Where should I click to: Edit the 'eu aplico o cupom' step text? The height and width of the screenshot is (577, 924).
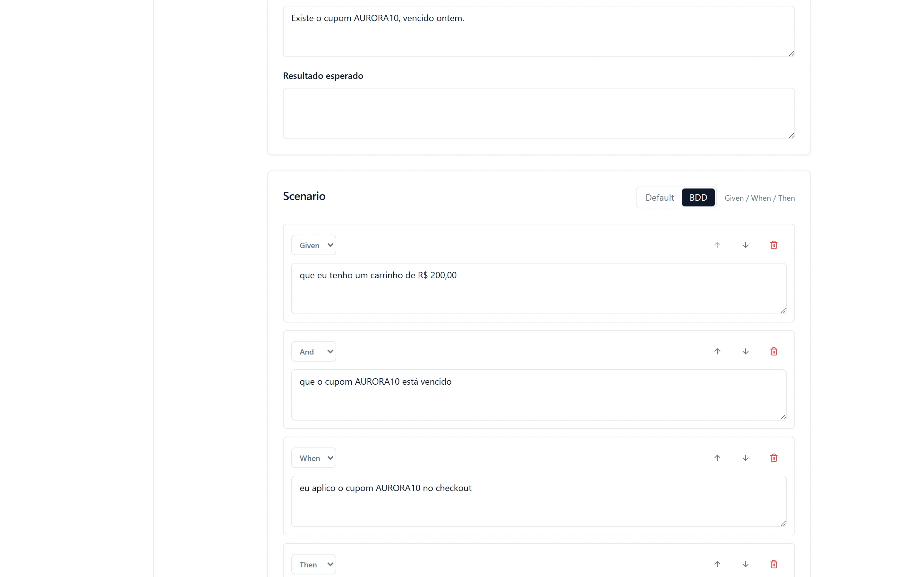coord(539,501)
